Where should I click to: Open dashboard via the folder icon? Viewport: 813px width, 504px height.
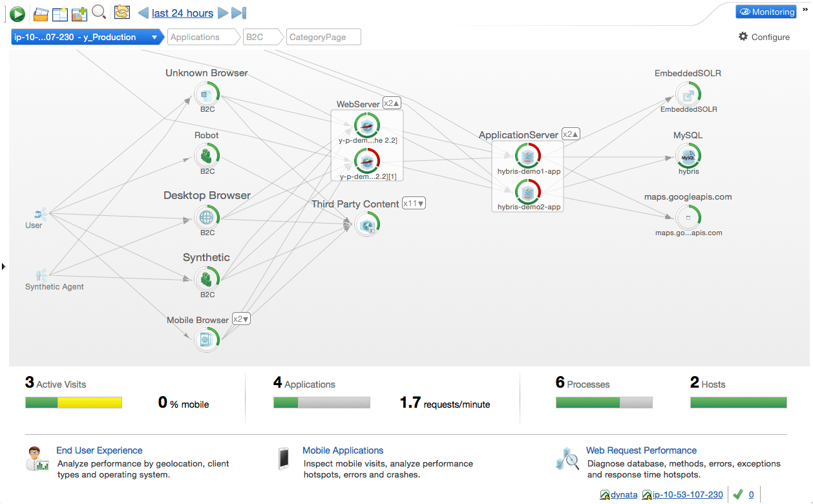[41, 13]
